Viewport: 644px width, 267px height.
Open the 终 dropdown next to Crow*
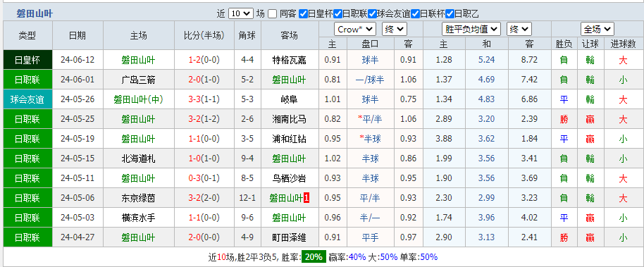pos(395,29)
